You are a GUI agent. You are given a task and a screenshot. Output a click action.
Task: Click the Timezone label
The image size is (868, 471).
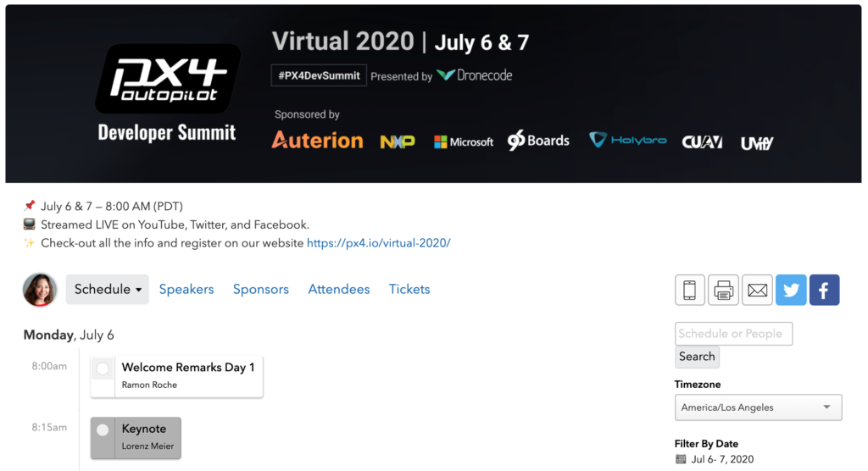pos(698,384)
